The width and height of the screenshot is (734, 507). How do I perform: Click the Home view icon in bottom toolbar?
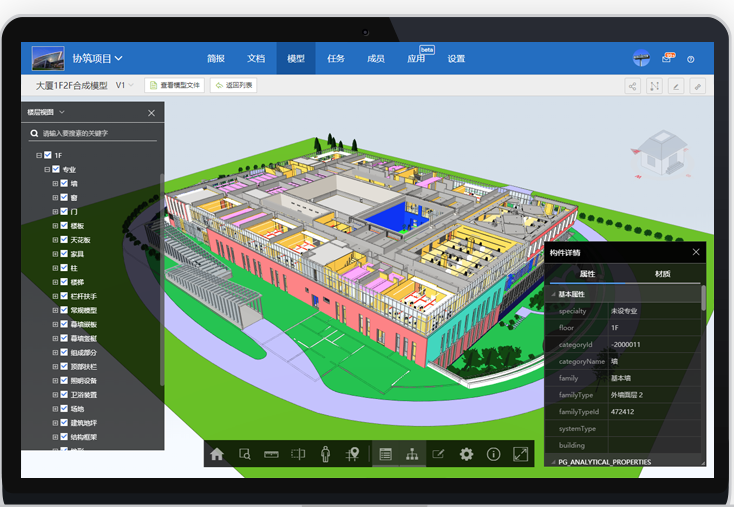(217, 454)
